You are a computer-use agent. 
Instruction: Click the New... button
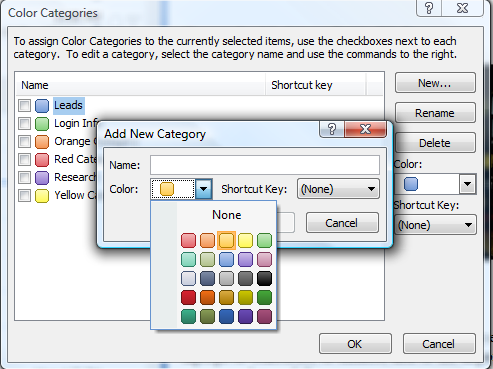435,83
